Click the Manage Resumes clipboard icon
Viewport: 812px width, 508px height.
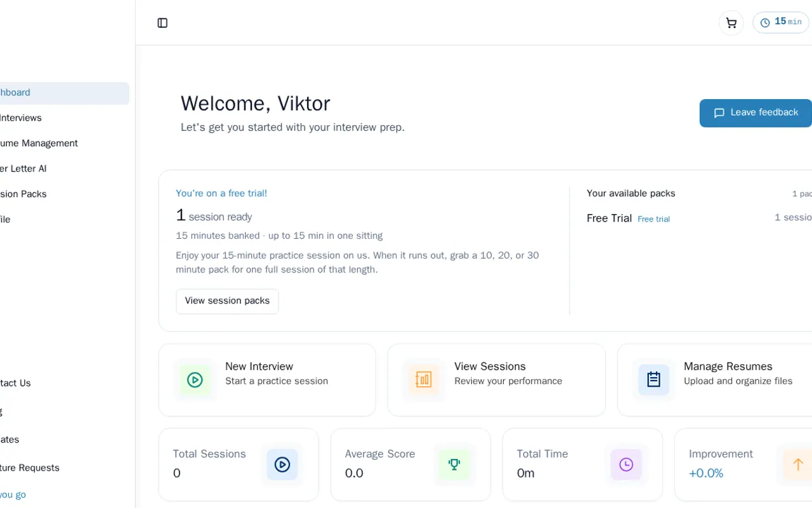click(653, 380)
